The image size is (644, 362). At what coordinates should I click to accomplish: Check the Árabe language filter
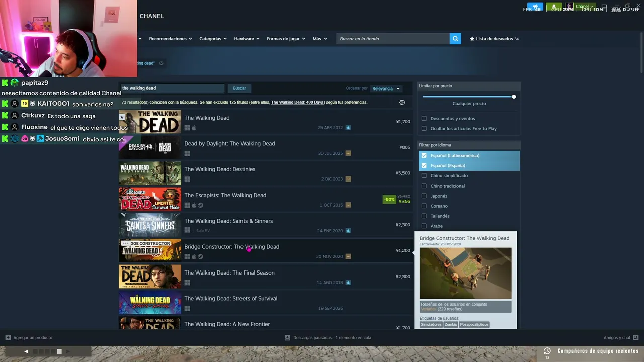424,226
